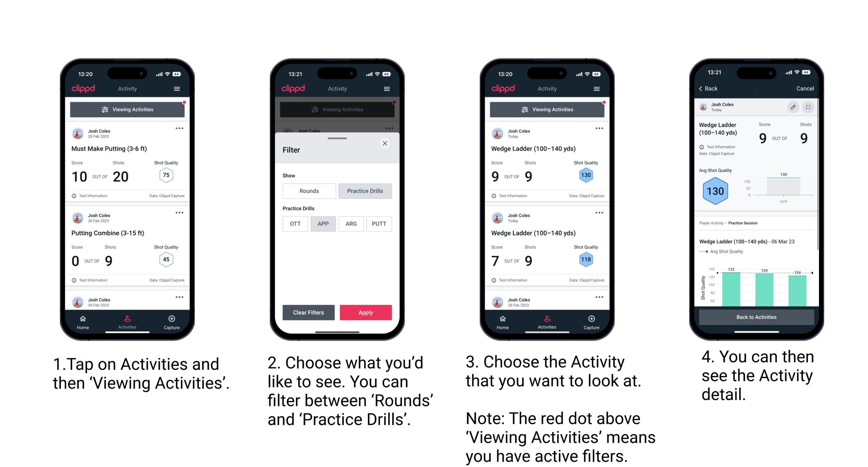Tap Clear Filters button to reset

[x=308, y=312]
